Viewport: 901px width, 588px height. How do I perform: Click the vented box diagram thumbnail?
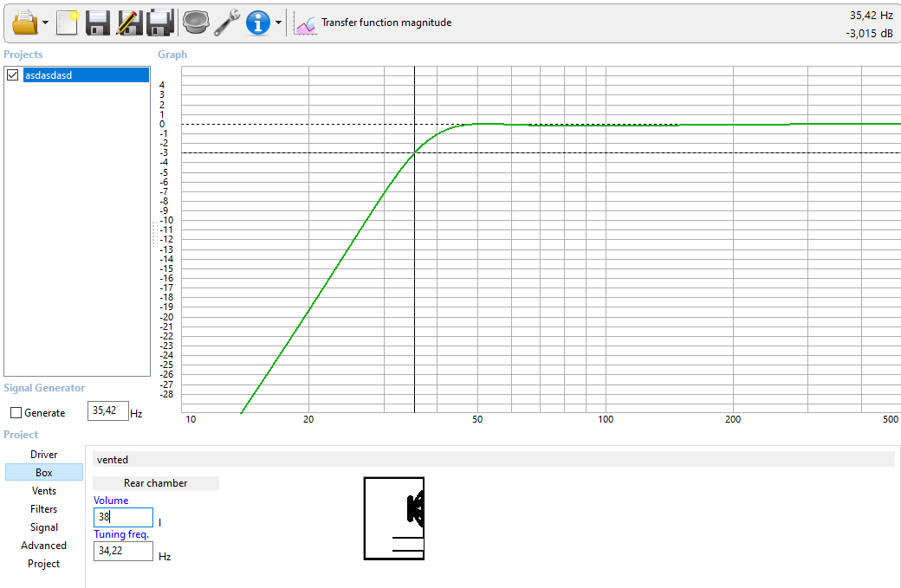394,519
